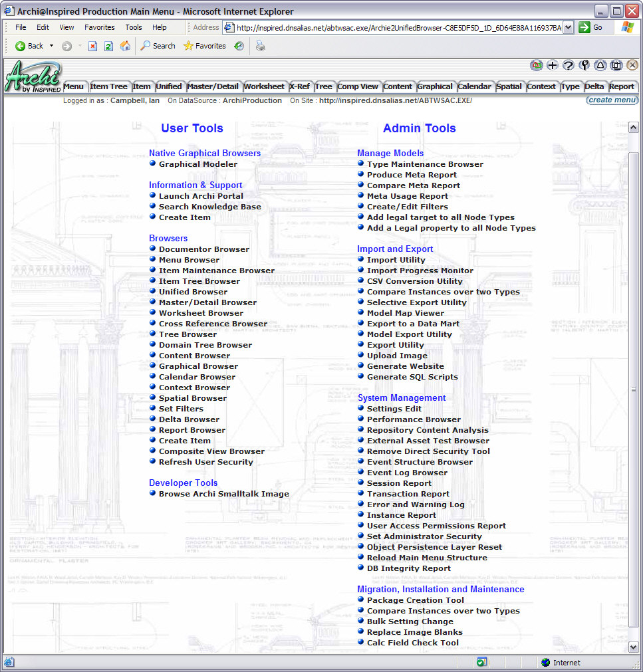Expand the Address bar URL dropdown
Screen dimensions: 643x672
(568, 27)
